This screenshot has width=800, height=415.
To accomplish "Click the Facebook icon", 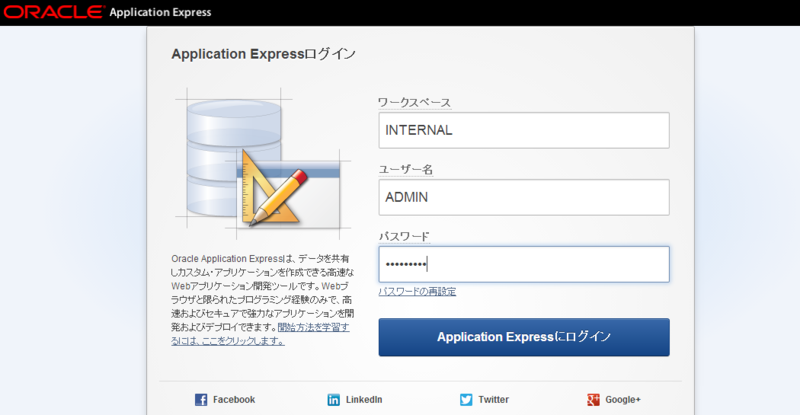I will tap(201, 400).
